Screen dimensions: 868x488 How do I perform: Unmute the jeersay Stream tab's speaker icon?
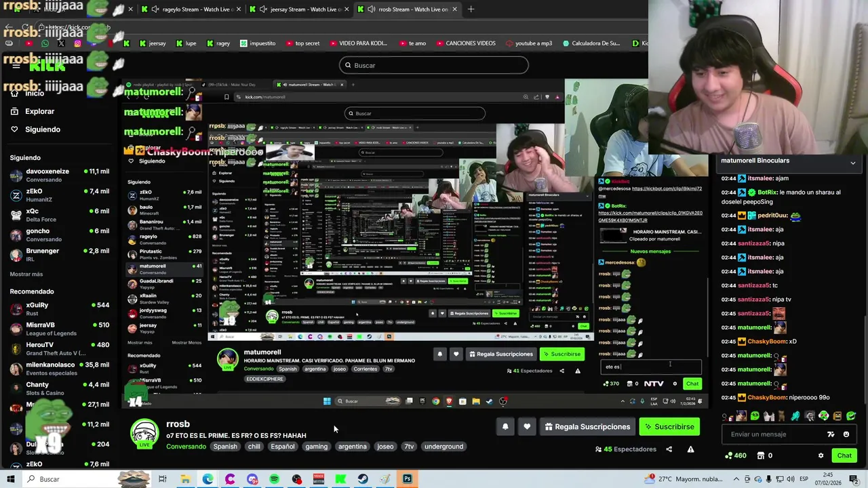click(x=263, y=9)
